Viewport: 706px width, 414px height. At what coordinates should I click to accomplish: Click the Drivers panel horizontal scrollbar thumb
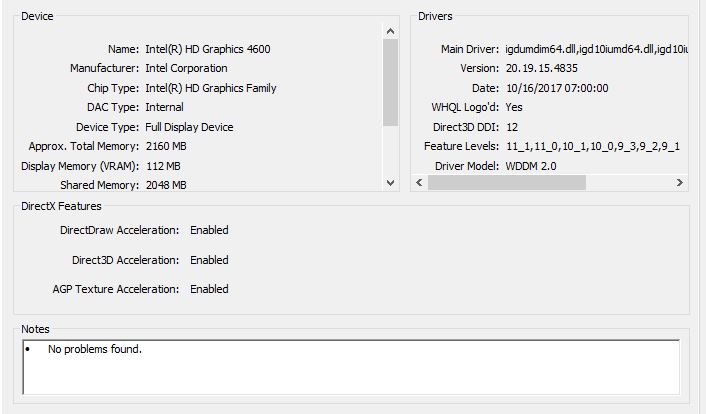[506, 183]
